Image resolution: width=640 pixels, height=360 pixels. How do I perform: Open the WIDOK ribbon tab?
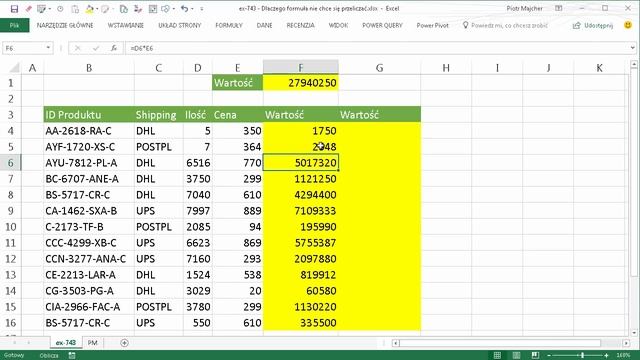[338, 25]
